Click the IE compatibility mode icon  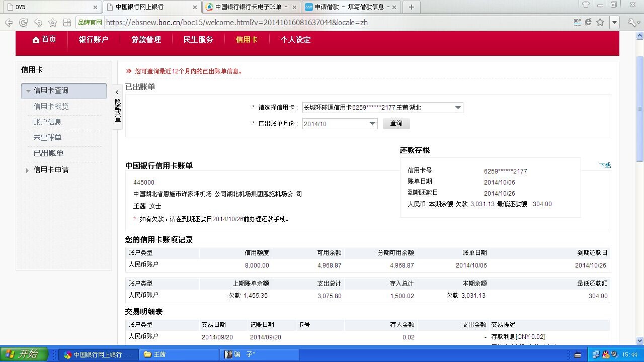pos(588,22)
